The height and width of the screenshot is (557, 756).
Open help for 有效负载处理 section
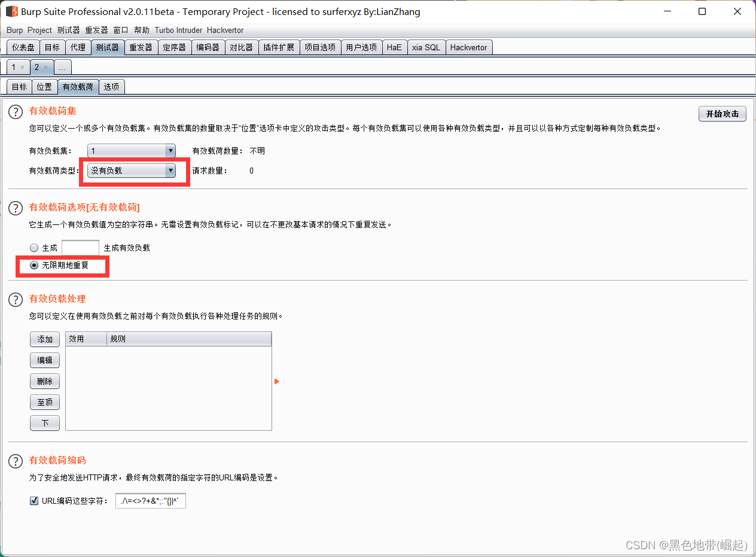[x=16, y=299]
